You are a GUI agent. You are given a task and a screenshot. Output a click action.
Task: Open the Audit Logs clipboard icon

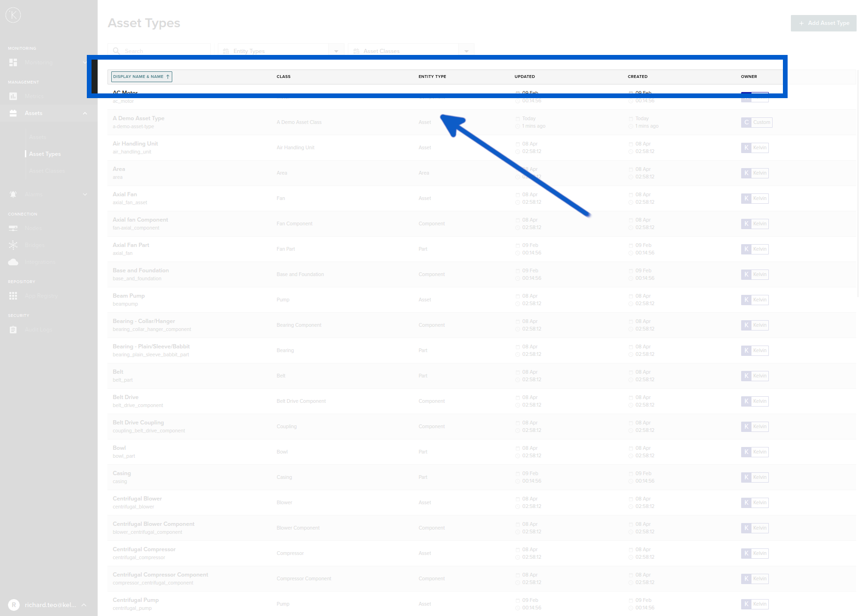coord(13,330)
